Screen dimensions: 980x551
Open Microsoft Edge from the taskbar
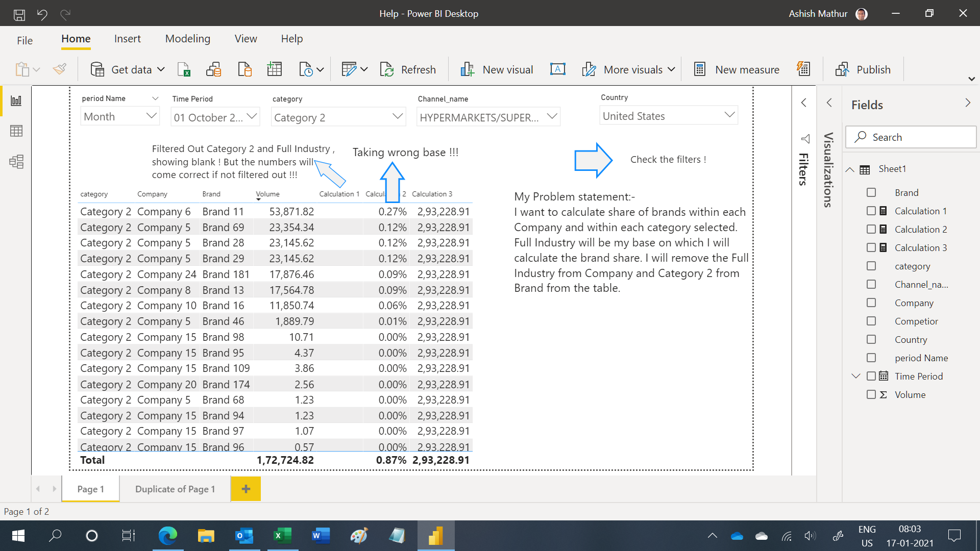[167, 536]
